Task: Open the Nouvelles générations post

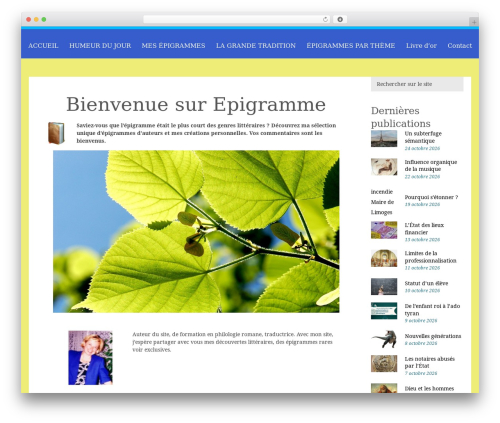Action: pyautogui.click(x=433, y=336)
